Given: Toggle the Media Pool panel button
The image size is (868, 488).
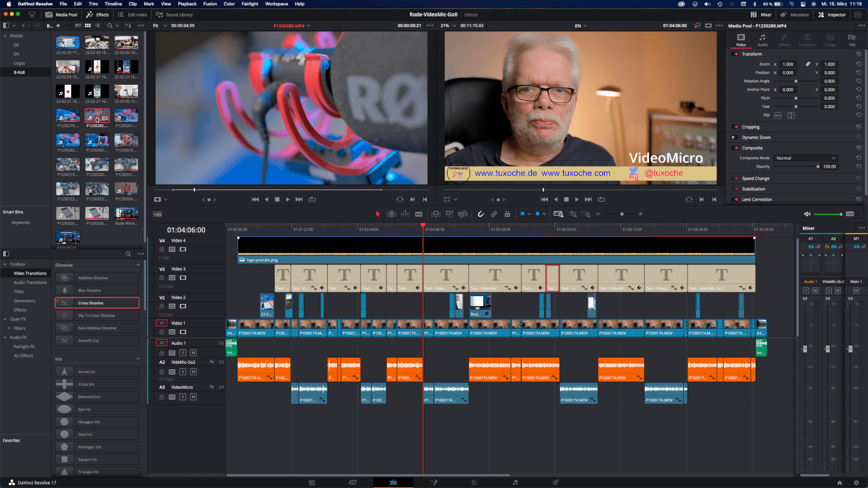Looking at the screenshot, I should pos(61,14).
